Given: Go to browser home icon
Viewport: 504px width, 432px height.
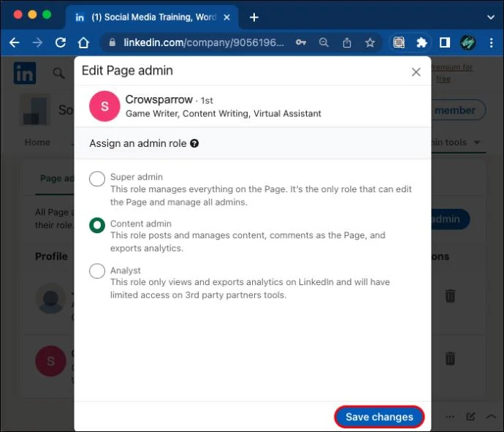Looking at the screenshot, I should tap(83, 42).
